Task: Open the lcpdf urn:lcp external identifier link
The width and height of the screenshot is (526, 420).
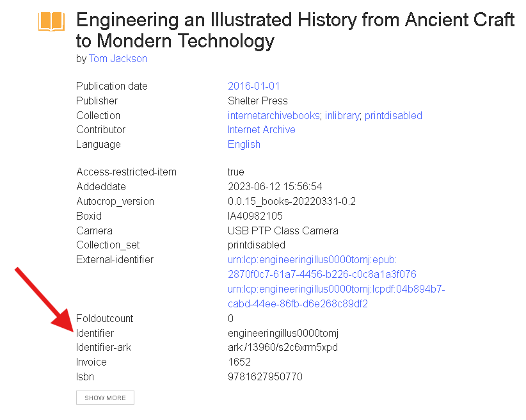Action: 336,296
